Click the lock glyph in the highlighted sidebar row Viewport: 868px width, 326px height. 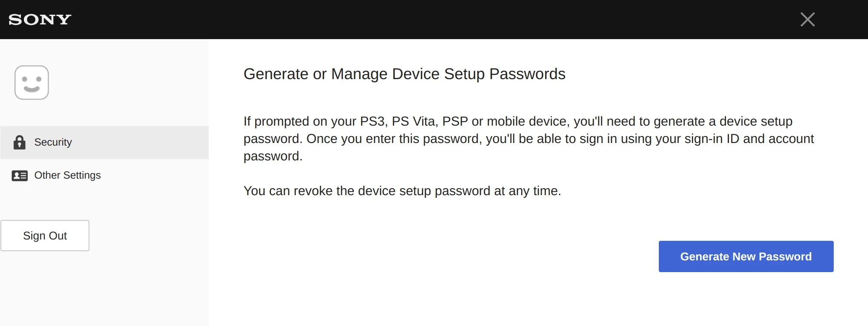(x=19, y=142)
